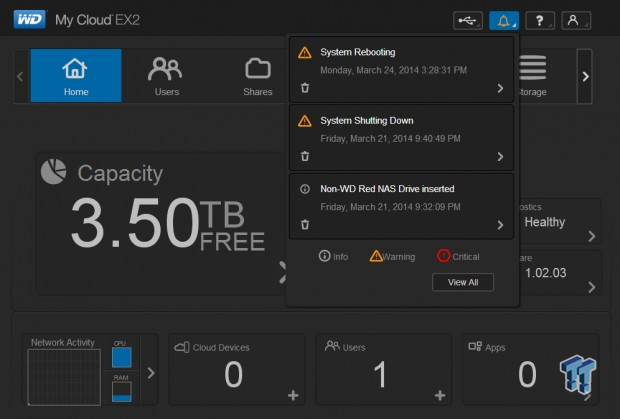The height and width of the screenshot is (419, 620).
Task: Delete the Non-WD Red NAS Drive alert
Action: pos(305,225)
